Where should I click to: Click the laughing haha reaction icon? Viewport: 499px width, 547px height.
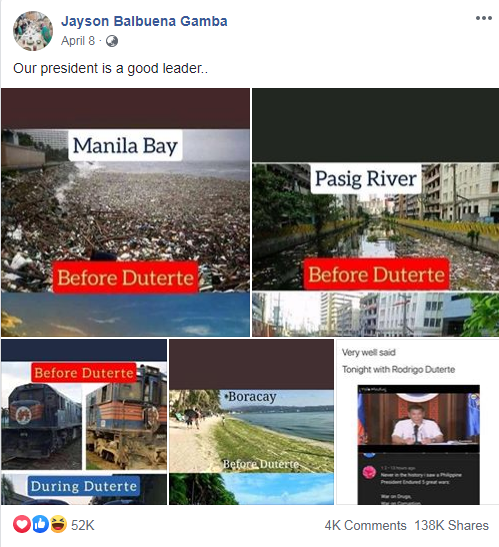point(59,525)
